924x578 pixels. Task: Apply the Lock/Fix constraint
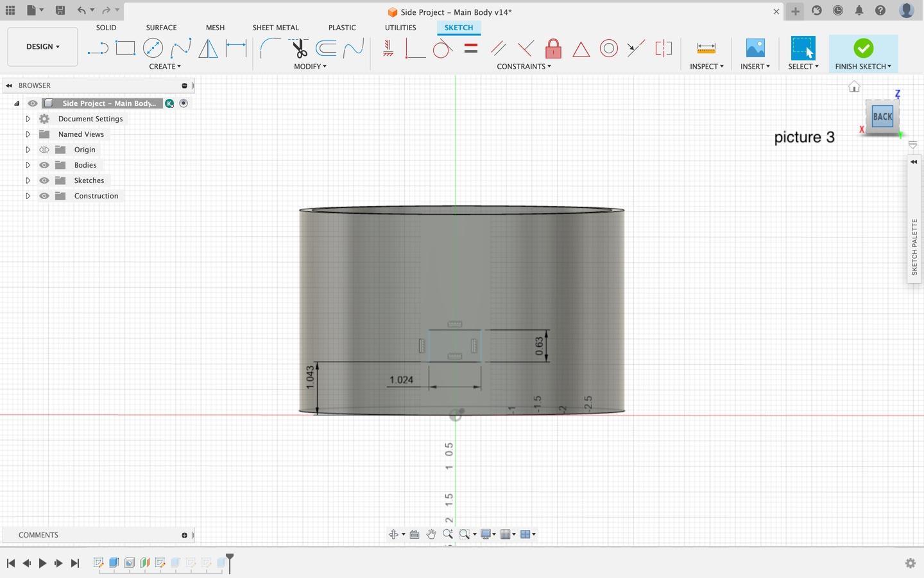click(x=553, y=49)
